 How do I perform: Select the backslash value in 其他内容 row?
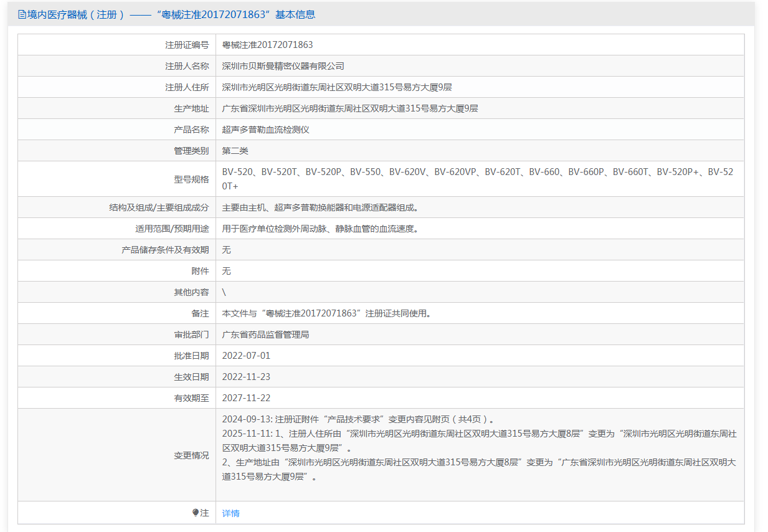(224, 292)
